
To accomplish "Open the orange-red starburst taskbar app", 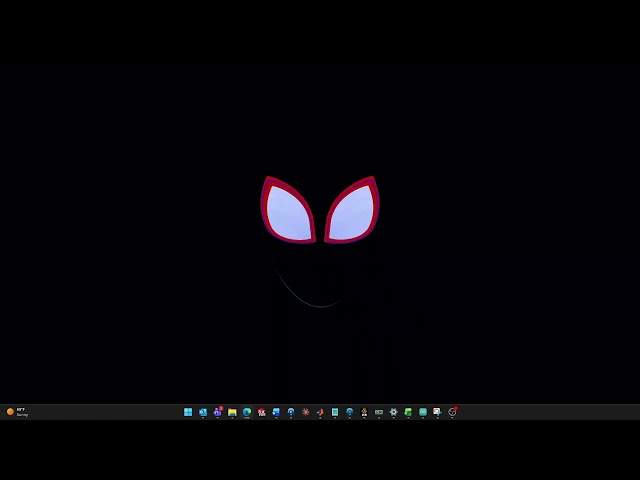I will [x=306, y=412].
